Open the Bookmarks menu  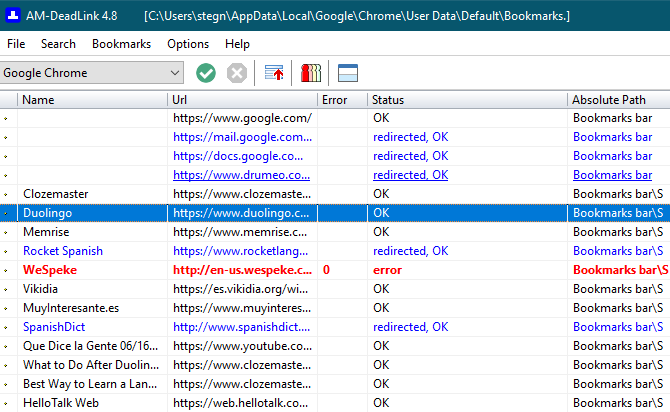pos(121,44)
